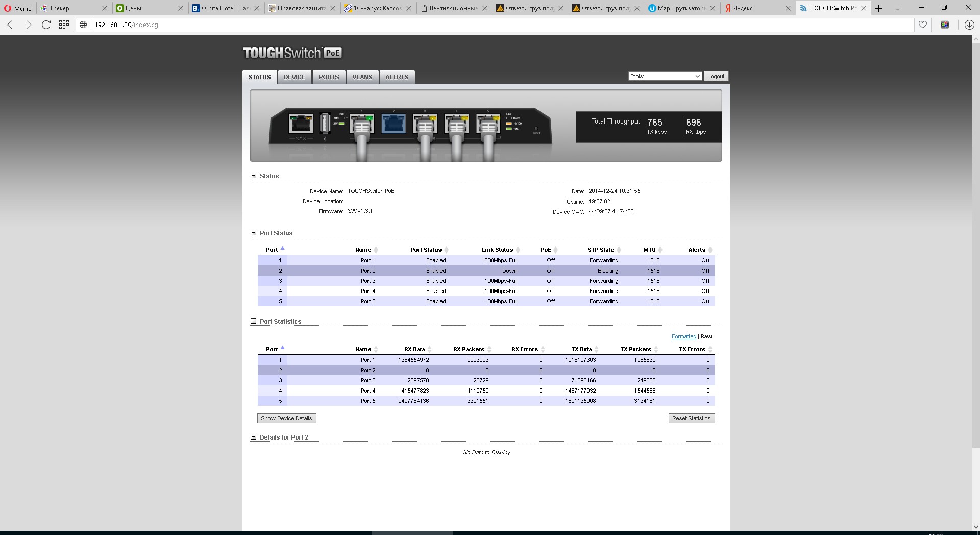Screen dimensions: 980x535
Task: Click the browser extension icon beside heart
Action: (945, 25)
